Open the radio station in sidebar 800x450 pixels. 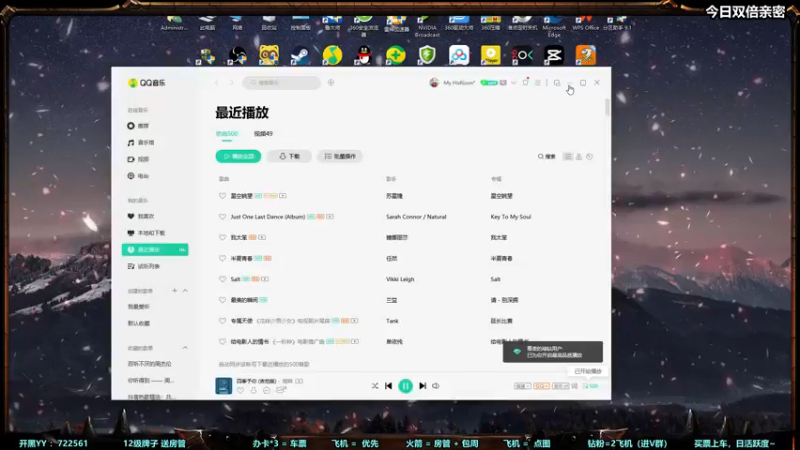(x=139, y=176)
